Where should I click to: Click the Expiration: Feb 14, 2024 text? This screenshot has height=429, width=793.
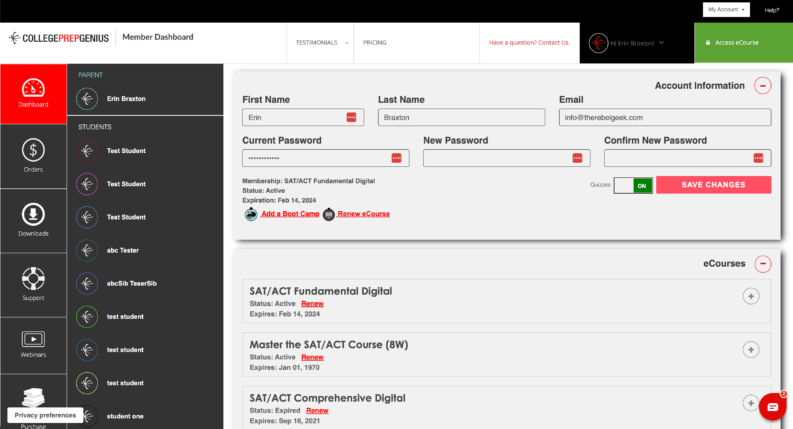pyautogui.click(x=279, y=200)
